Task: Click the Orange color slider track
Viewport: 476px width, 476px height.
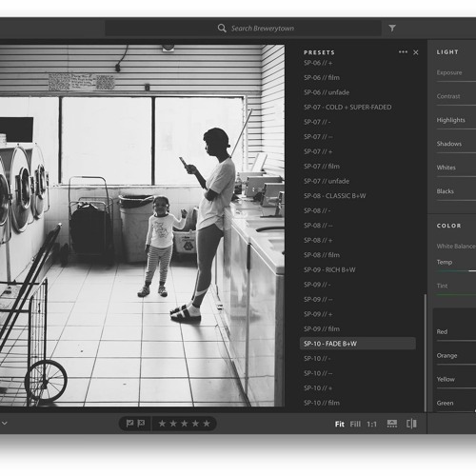Action: (x=456, y=365)
